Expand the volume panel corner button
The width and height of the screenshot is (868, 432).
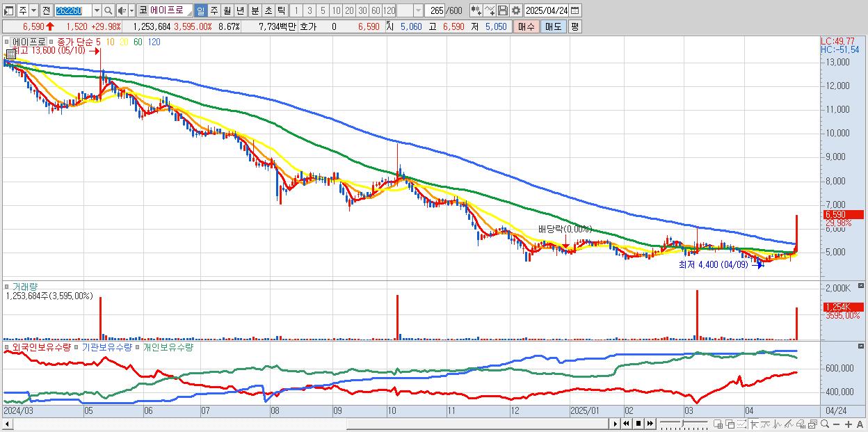pyautogui.click(x=861, y=286)
